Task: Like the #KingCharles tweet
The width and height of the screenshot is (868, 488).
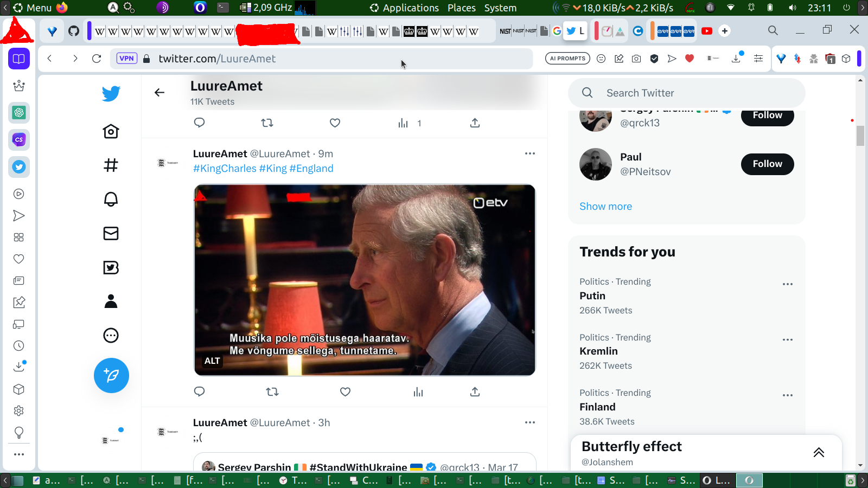Action: pyautogui.click(x=345, y=391)
